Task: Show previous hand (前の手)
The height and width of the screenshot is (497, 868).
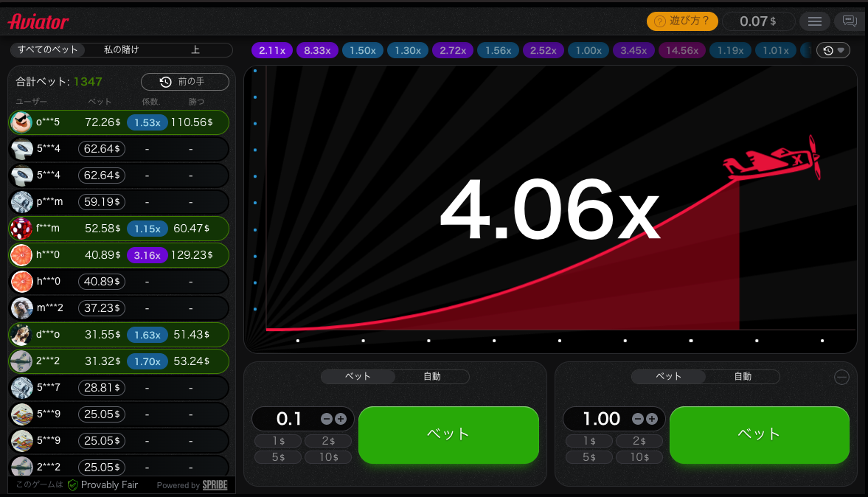Action: 185,82
